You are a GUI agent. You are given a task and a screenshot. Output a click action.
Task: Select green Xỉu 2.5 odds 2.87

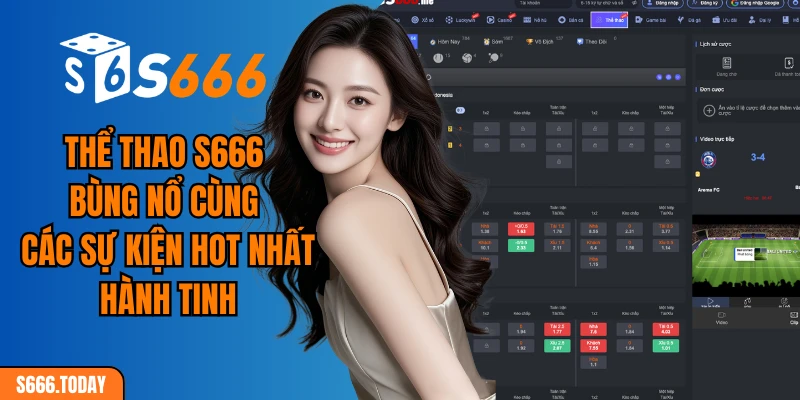[x=557, y=345]
